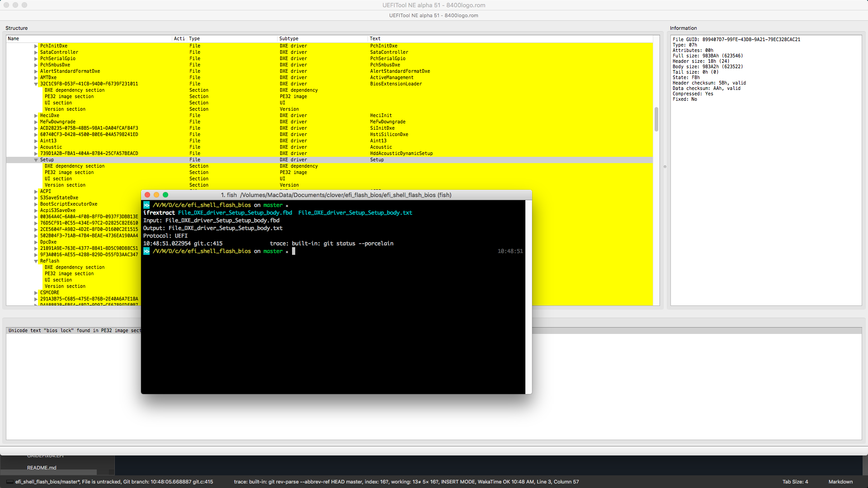Zoom the terminal using green button
This screenshot has height=488, width=868.
(165, 195)
